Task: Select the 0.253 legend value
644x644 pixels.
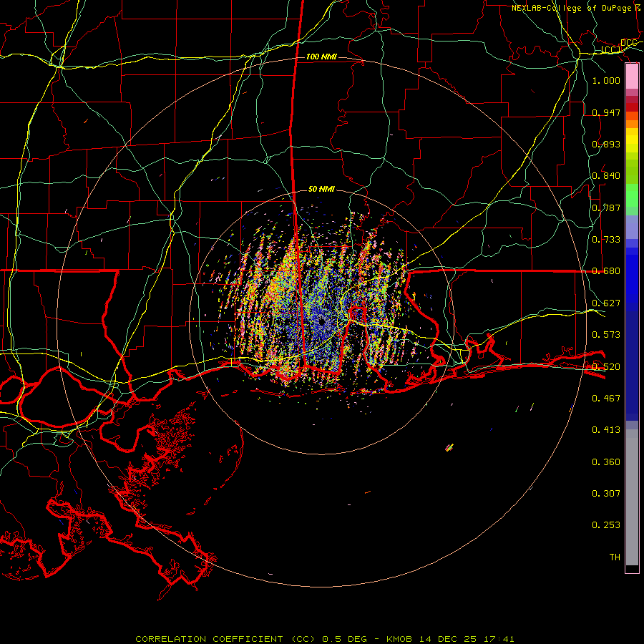Action: click(x=606, y=525)
